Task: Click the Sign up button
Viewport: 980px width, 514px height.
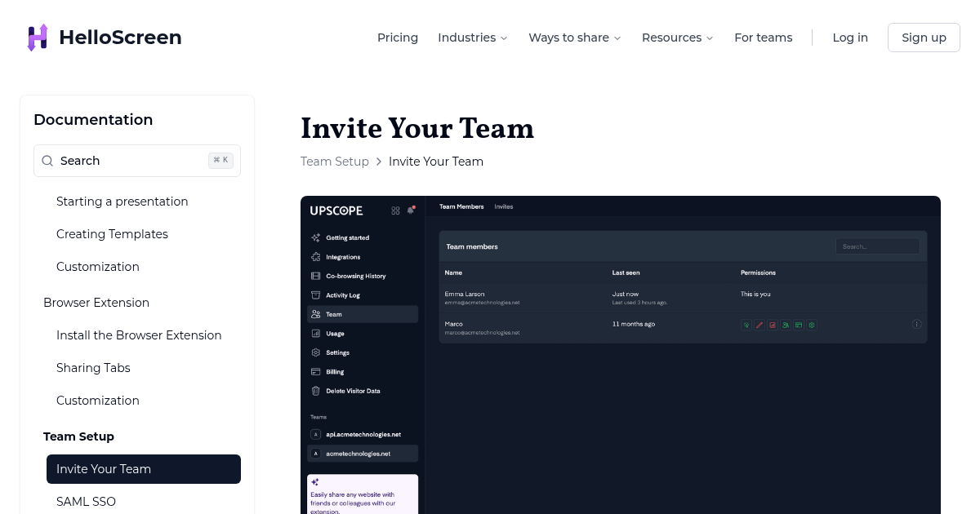Action: pos(924,38)
